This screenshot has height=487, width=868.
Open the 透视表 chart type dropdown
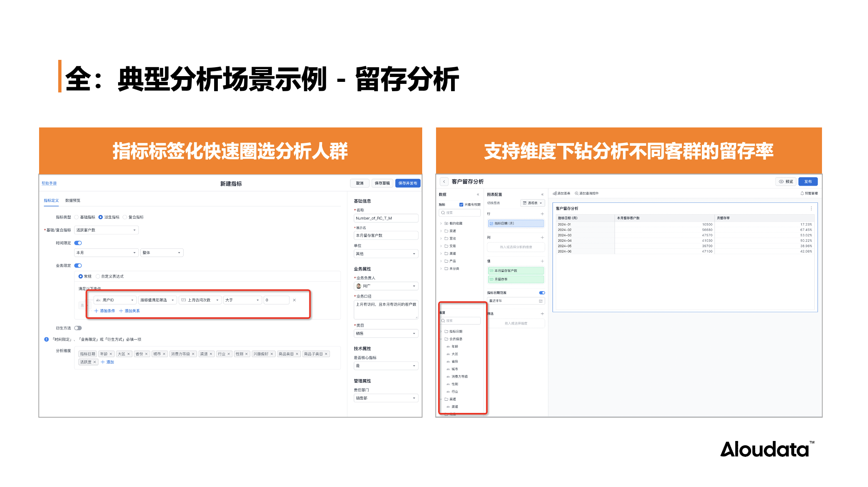click(x=533, y=203)
